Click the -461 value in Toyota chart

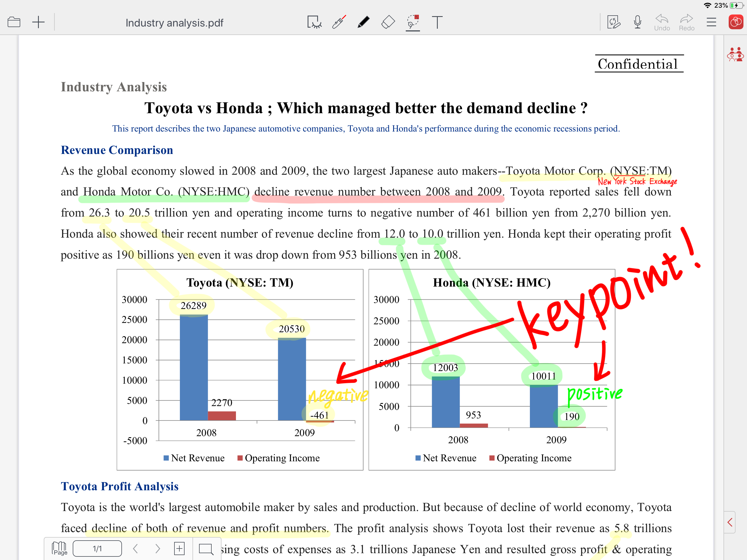319,415
